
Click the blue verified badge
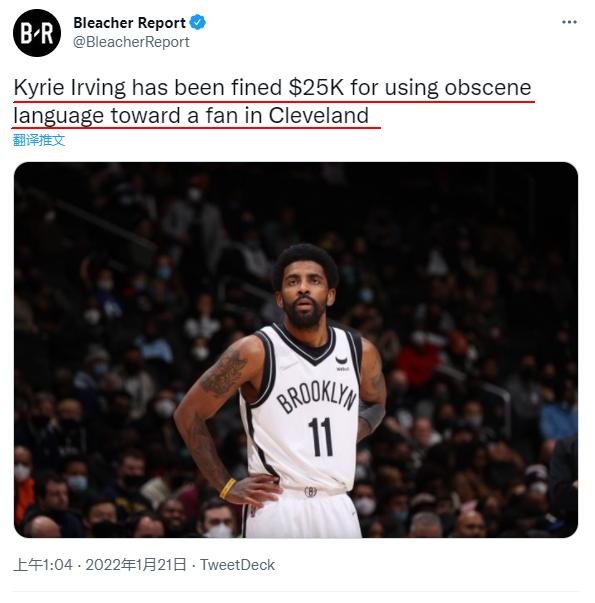click(x=198, y=22)
